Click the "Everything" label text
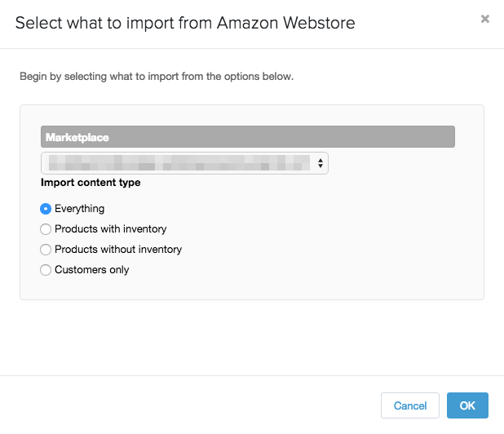 click(x=79, y=209)
